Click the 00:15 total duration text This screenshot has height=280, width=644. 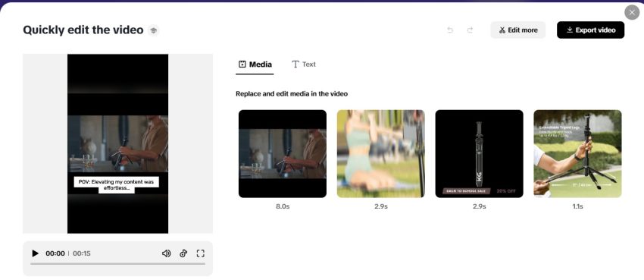click(x=82, y=253)
